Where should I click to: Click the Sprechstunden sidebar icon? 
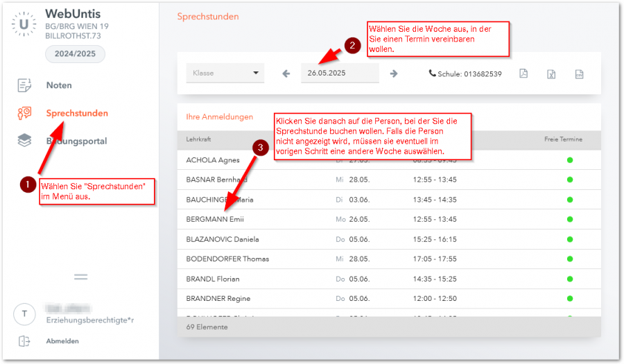coord(24,113)
